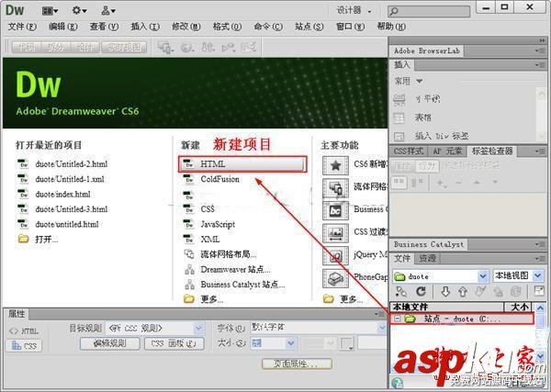This screenshot has height=392, width=551.
Task: Click the jQuery Mobile feature icon
Action: coord(335,256)
